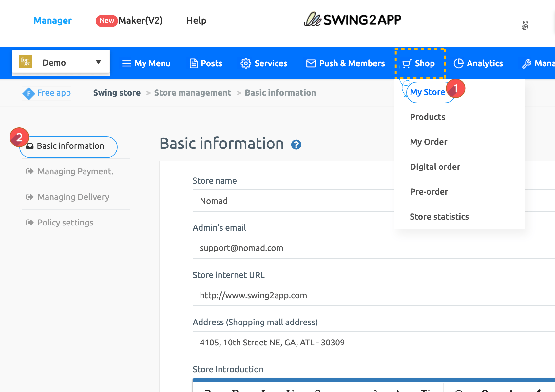The image size is (555, 392).
Task: Open the Services gear menu
Action: (264, 63)
